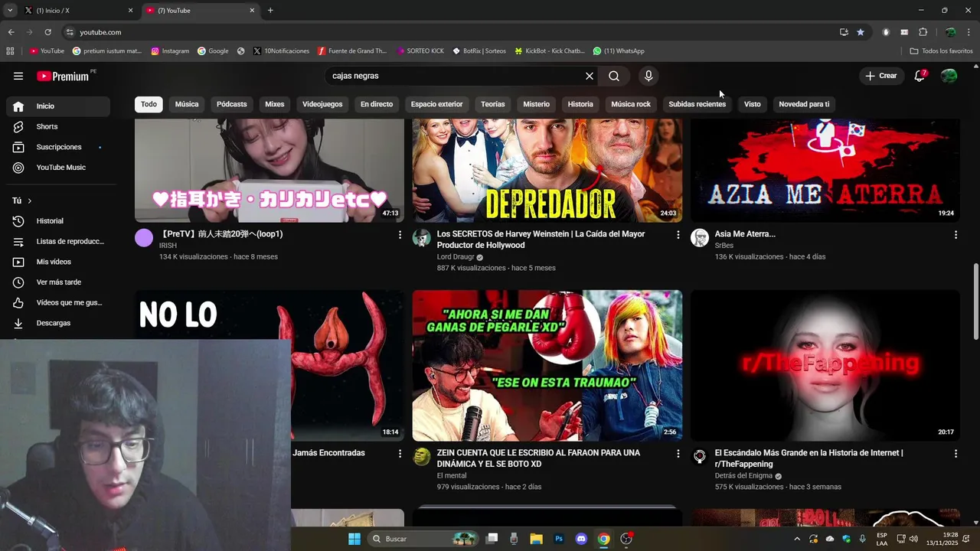The width and height of the screenshot is (980, 551).
Task: Select the Pódcasts filter chip
Action: (x=232, y=104)
